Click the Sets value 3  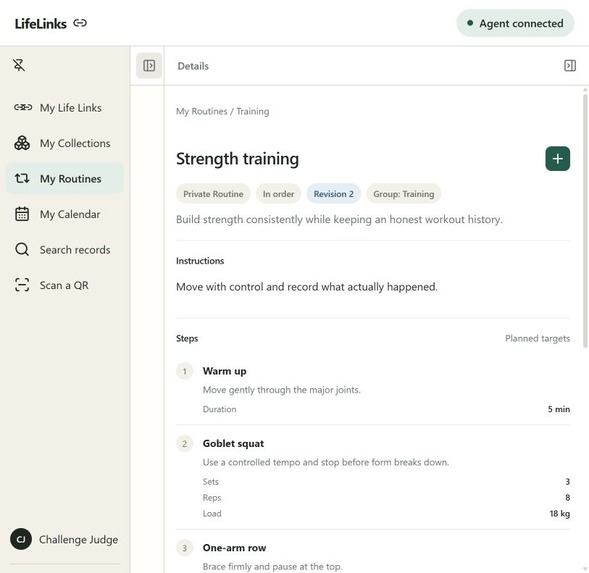[x=568, y=482]
